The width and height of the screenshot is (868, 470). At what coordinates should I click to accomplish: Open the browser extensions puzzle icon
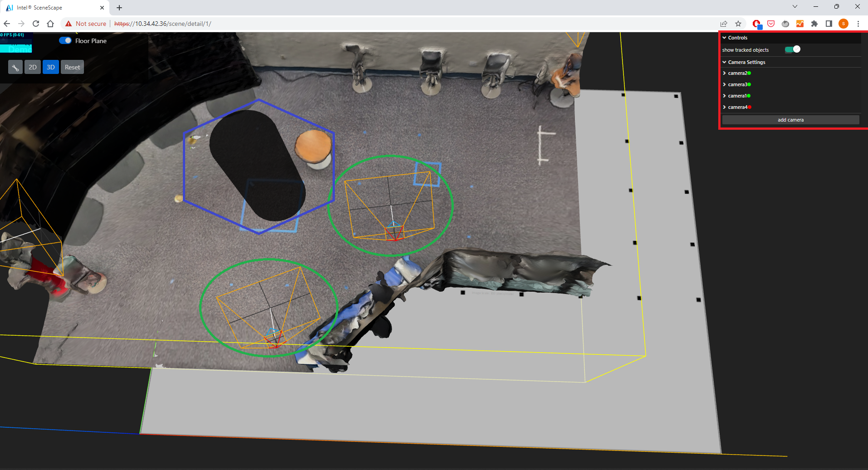[x=814, y=24]
